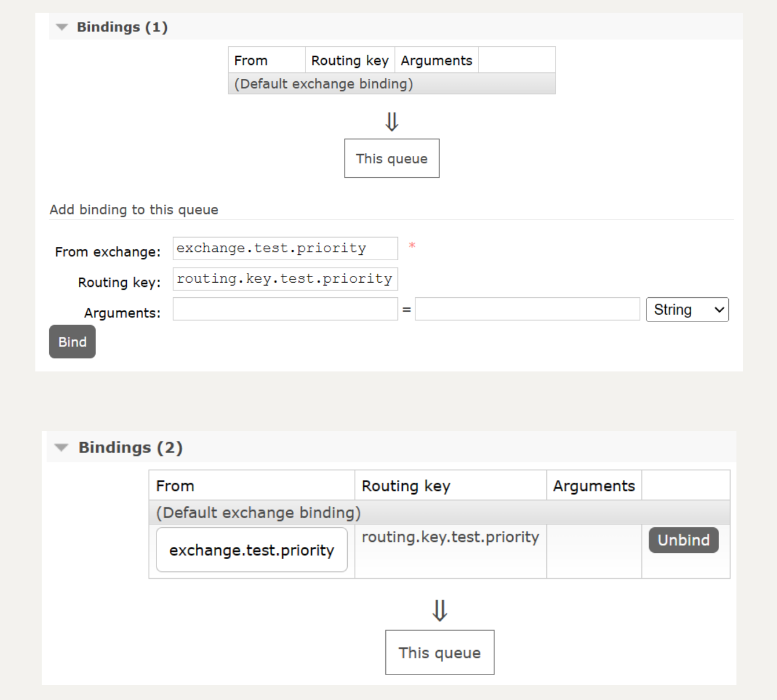Select the Arguments key input box

click(285, 309)
